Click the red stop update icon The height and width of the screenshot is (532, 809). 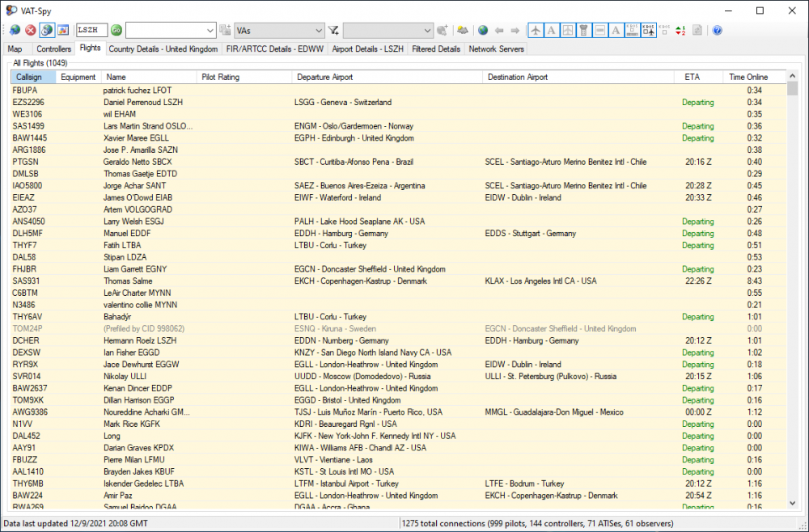31,31
